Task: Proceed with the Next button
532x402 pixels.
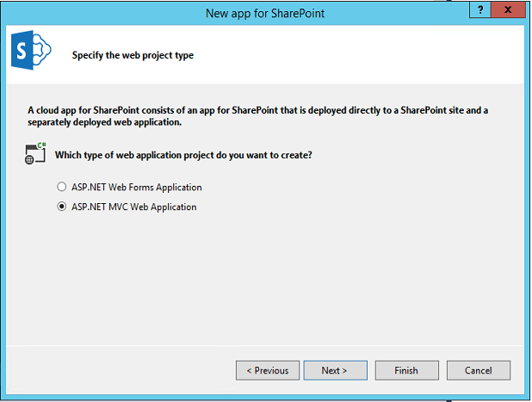Action: tap(335, 370)
